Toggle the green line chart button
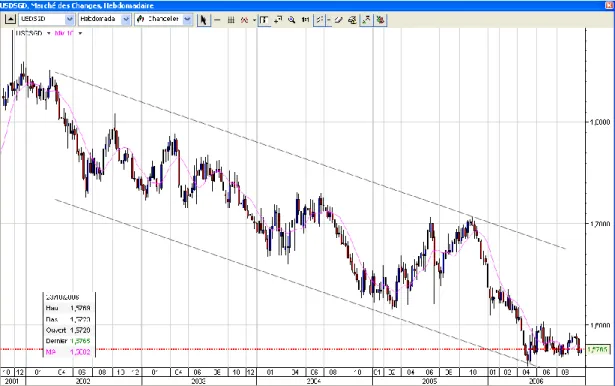Viewport: 615px width, 386px height. point(366,20)
